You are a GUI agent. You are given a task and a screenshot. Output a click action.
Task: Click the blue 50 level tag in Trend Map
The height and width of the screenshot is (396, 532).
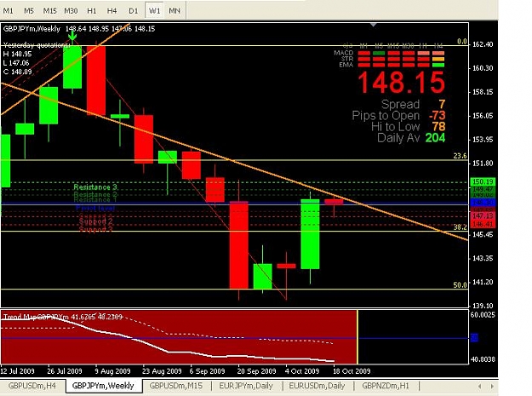pyautogui.click(x=474, y=337)
